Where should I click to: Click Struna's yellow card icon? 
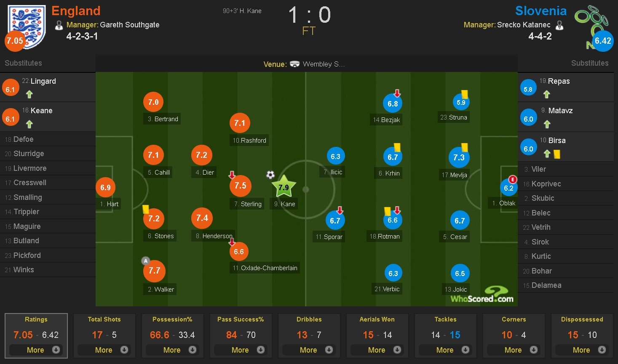tap(464, 94)
